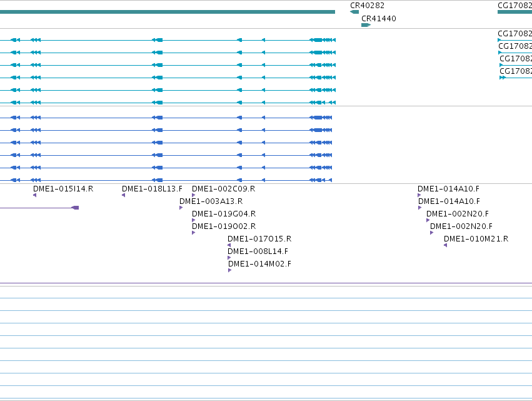Viewport: 532px width, 401px height.
Task: Select the DME1-019G04.R feature label
Action: (224, 214)
